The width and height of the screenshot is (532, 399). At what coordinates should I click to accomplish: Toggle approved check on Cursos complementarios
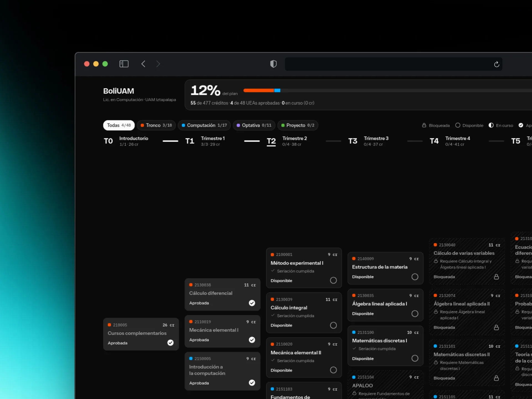[x=170, y=343]
